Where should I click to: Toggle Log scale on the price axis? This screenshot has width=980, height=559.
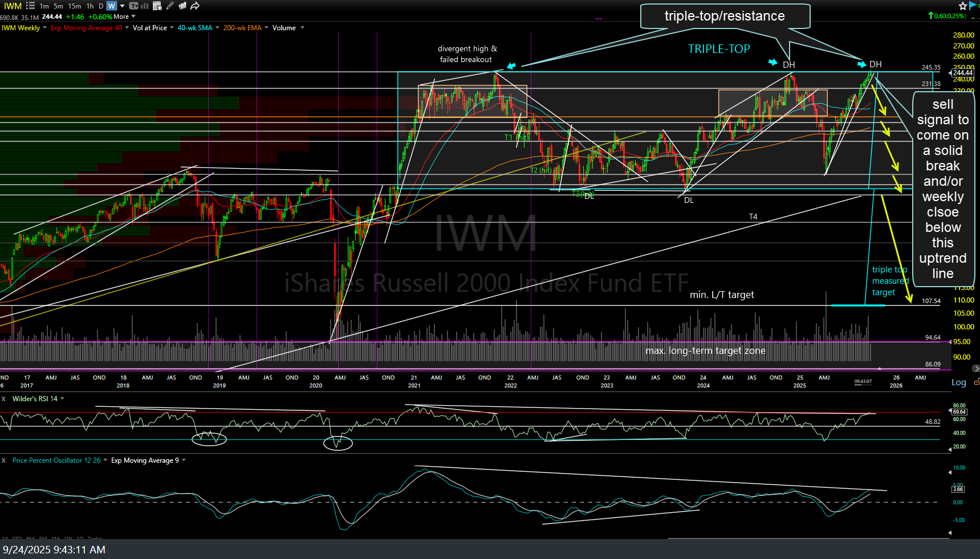[x=958, y=382]
